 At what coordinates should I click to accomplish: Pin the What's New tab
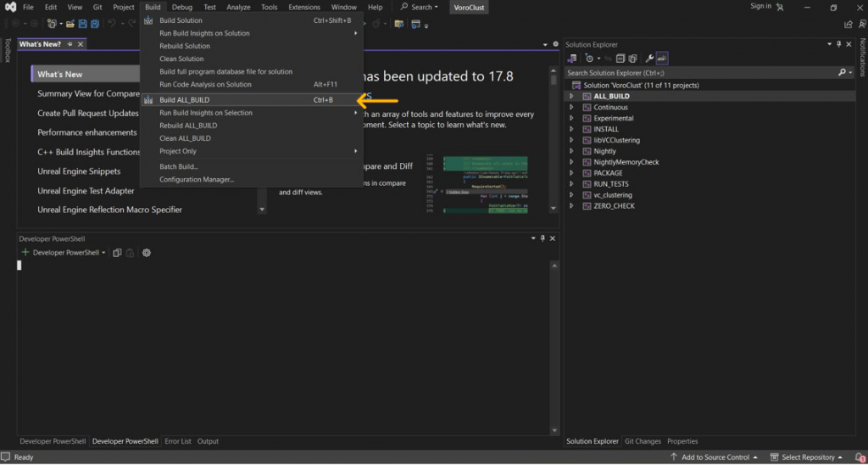tap(70, 44)
